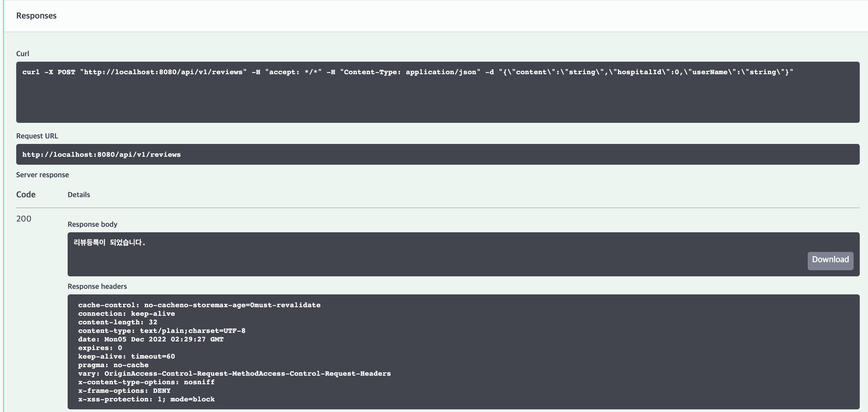Click the Responses section heading
Screen dimensions: 868x412
(36, 16)
